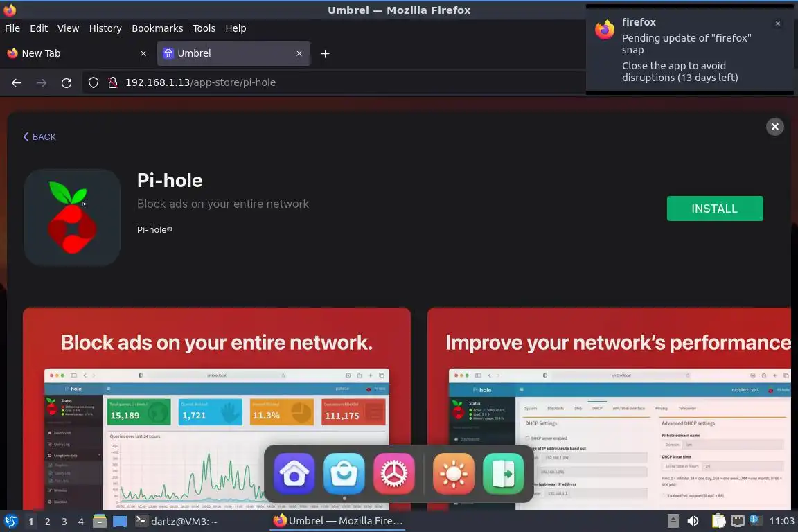Click the update notifier tray icon
The width and height of the screenshot is (798, 532).
tap(754, 520)
